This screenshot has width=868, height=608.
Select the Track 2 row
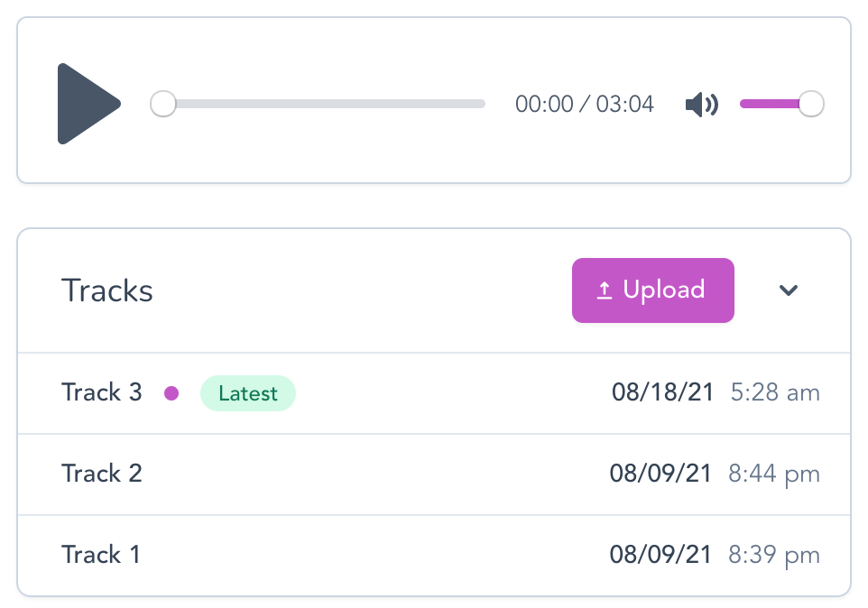pyautogui.click(x=434, y=474)
